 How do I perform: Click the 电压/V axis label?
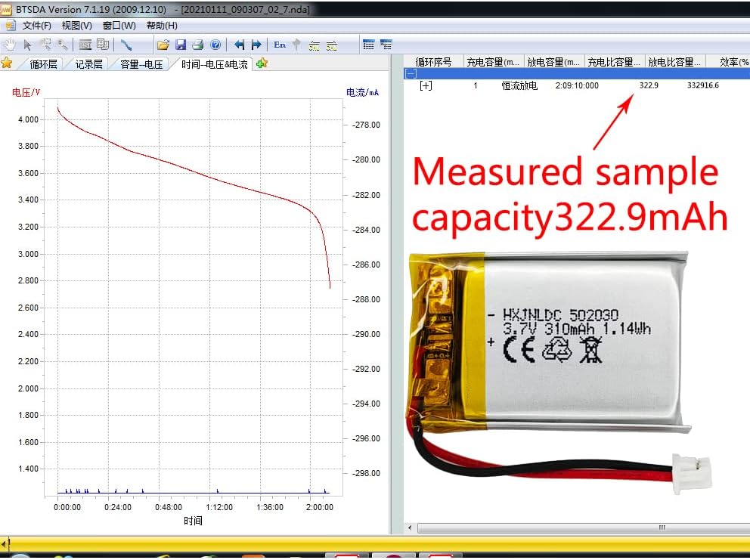26,92
